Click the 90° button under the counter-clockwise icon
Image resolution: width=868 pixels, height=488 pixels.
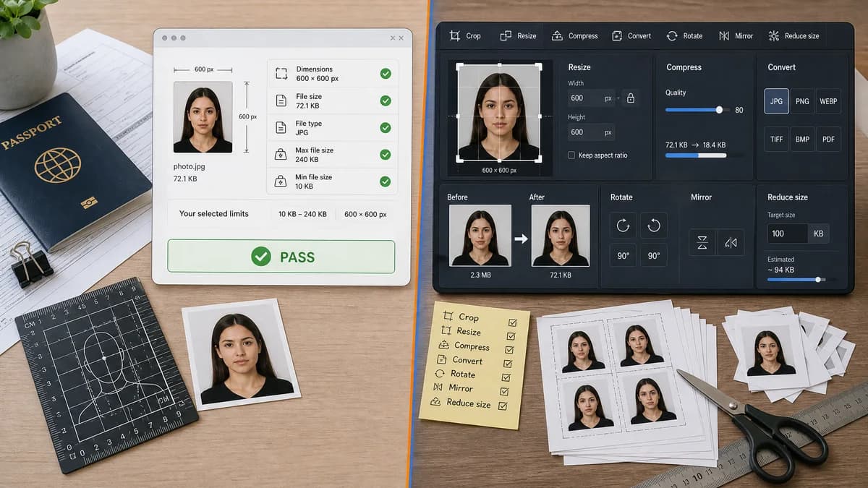click(x=654, y=256)
